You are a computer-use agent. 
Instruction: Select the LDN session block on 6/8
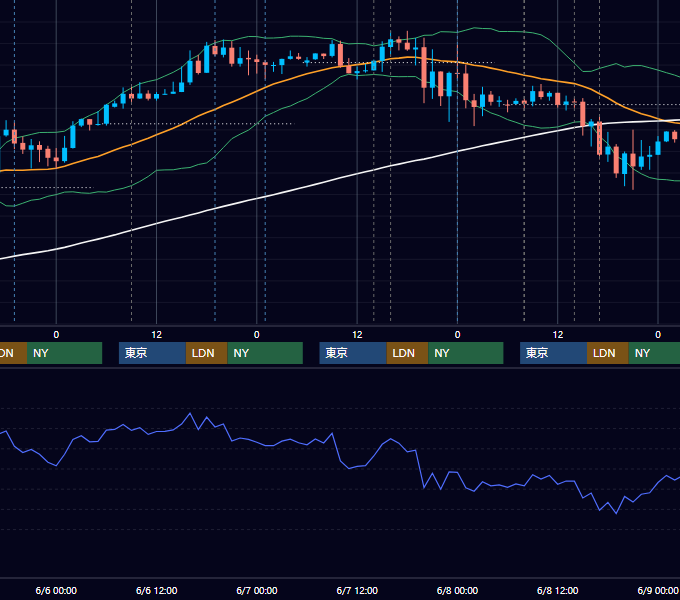point(608,353)
